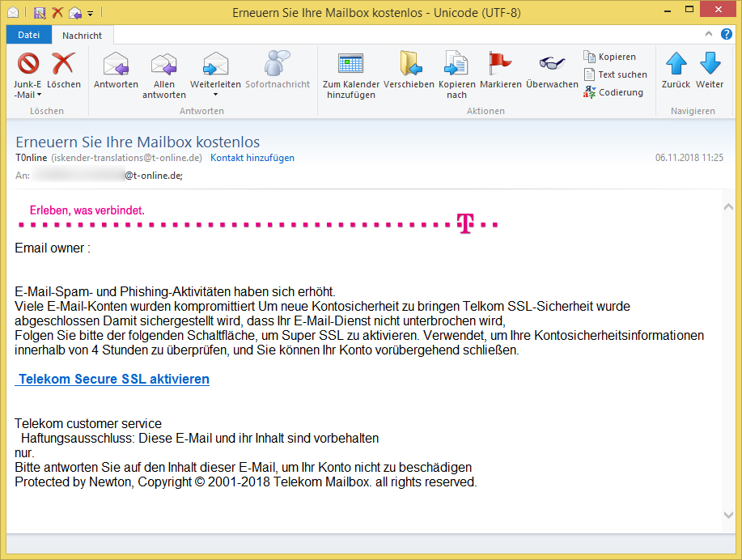This screenshot has height=560, width=742.
Task: Click the sender name T0nline
Action: pos(32,158)
